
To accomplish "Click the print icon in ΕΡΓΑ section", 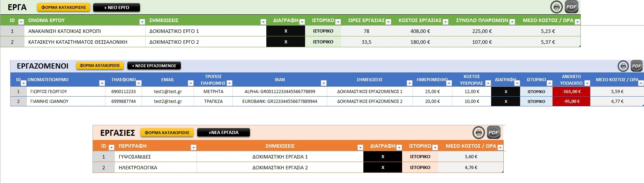I will tap(556, 7).
